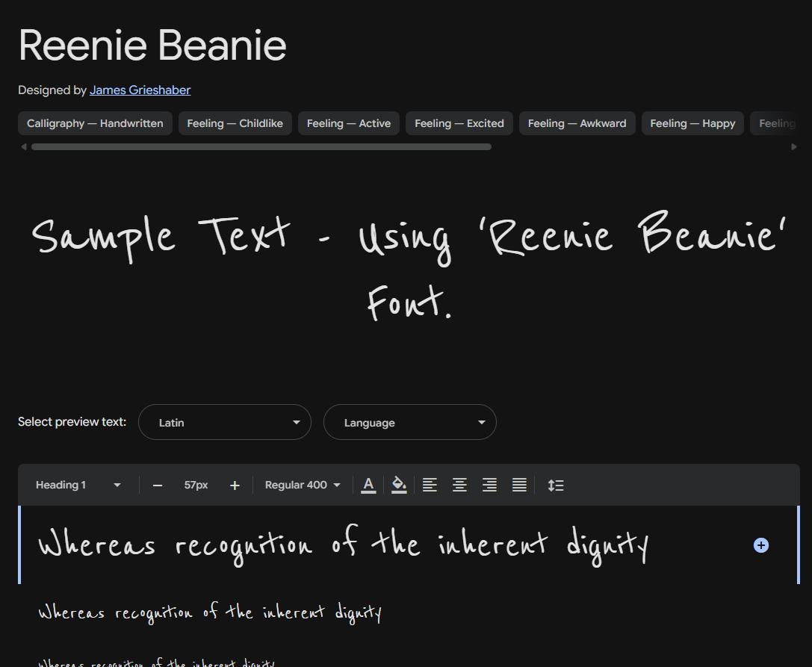Image resolution: width=812 pixels, height=667 pixels.
Task: Open background fill color icon
Action: tap(399, 485)
